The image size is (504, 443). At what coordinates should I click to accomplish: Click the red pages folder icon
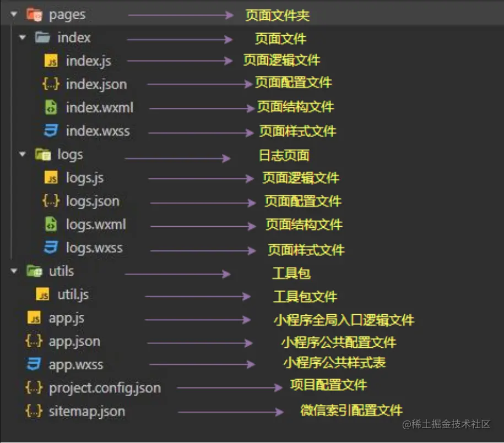click(34, 14)
